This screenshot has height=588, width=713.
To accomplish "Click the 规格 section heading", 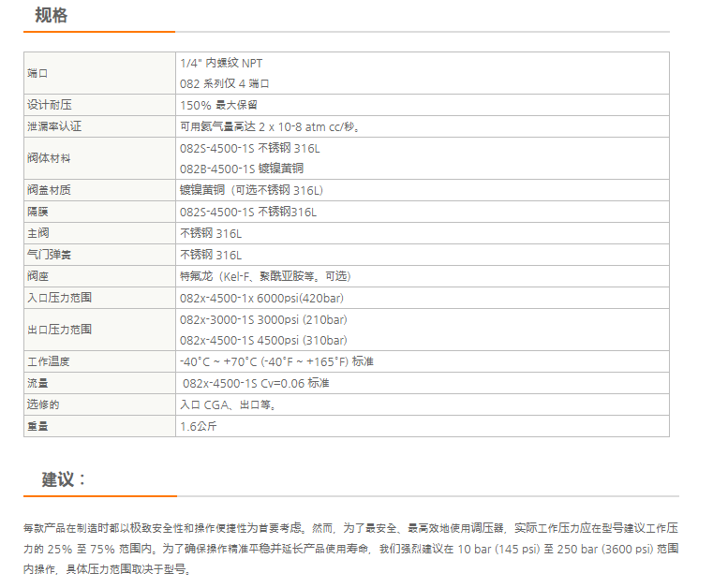I will tap(51, 15).
